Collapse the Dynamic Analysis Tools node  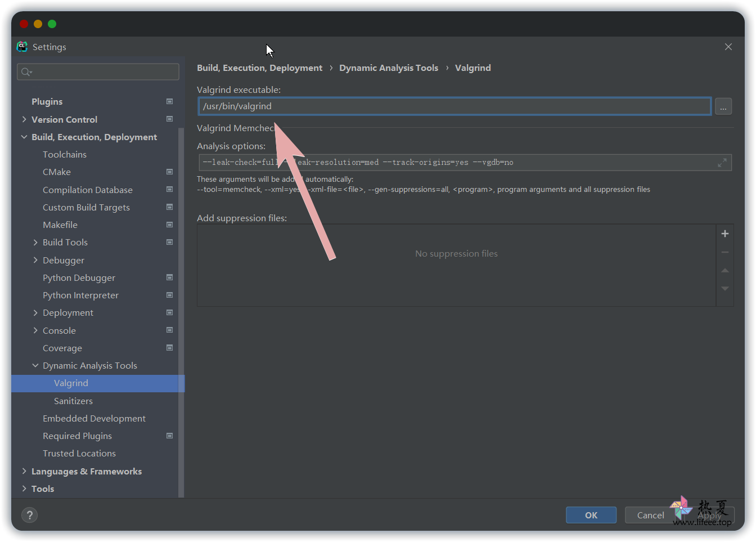pos(35,366)
